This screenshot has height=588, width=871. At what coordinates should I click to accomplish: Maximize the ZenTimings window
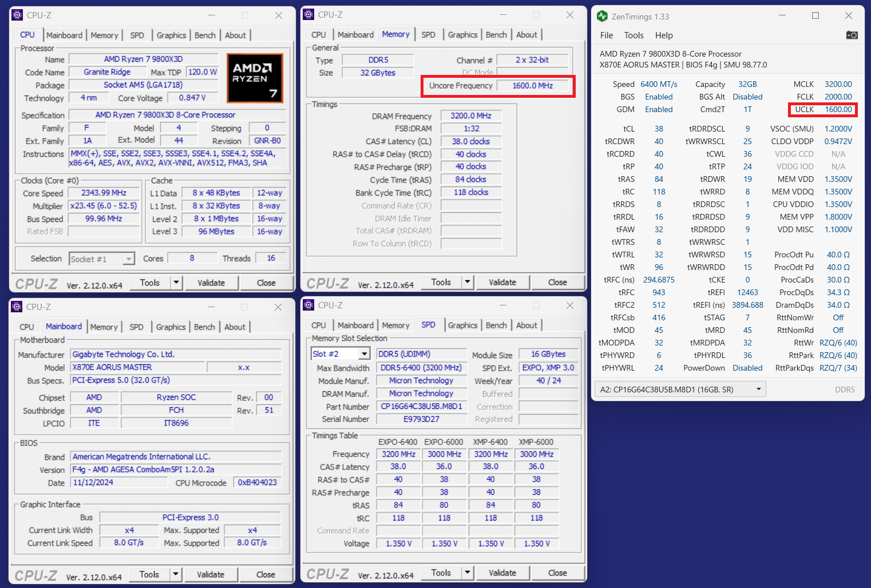pyautogui.click(x=815, y=15)
